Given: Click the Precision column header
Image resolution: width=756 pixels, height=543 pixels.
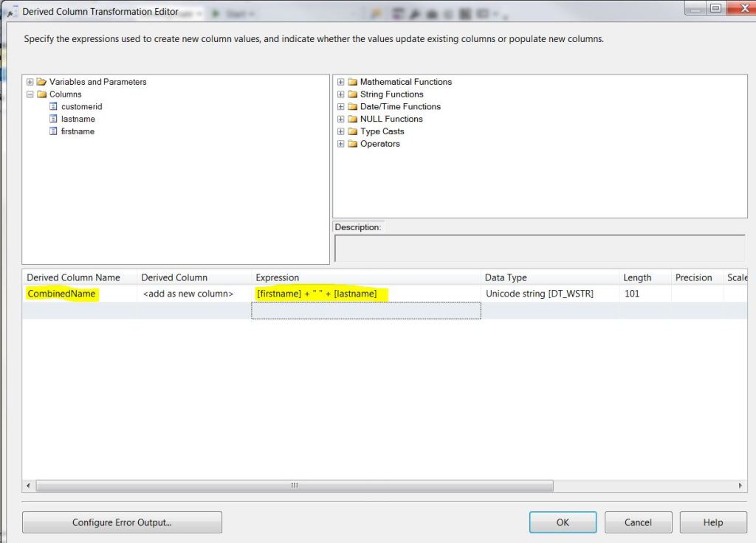Looking at the screenshot, I should 697,277.
